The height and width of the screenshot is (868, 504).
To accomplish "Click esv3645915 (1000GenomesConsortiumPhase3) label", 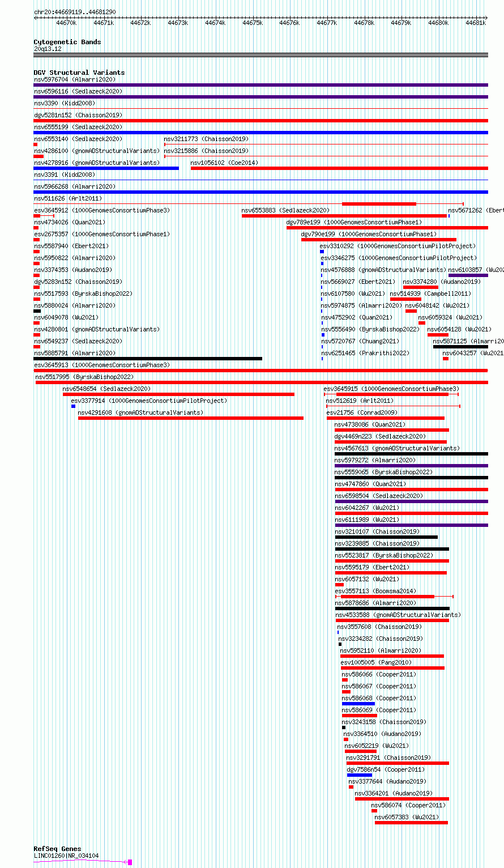I will [392, 389].
